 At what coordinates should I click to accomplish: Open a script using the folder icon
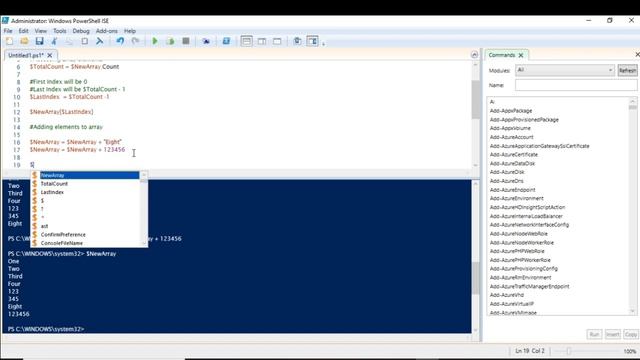point(24,41)
